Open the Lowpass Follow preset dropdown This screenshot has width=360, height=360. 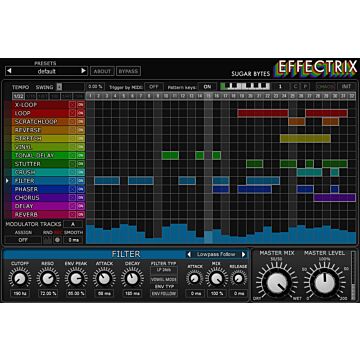216,254
